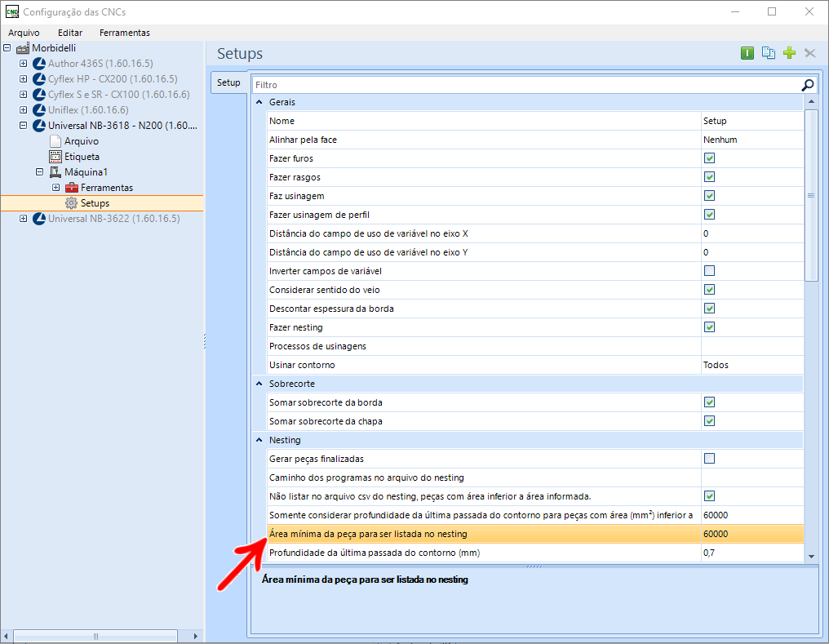Click into the Filtro search field

[526, 85]
